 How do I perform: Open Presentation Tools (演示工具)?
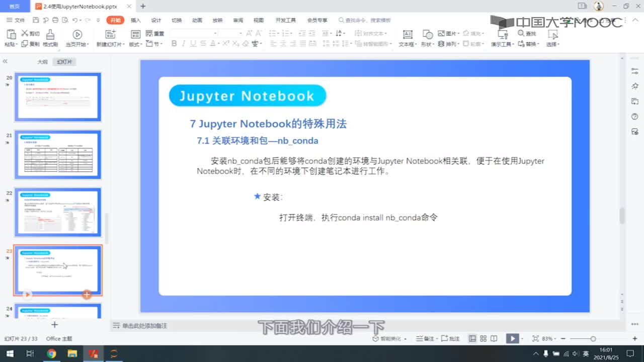(502, 38)
